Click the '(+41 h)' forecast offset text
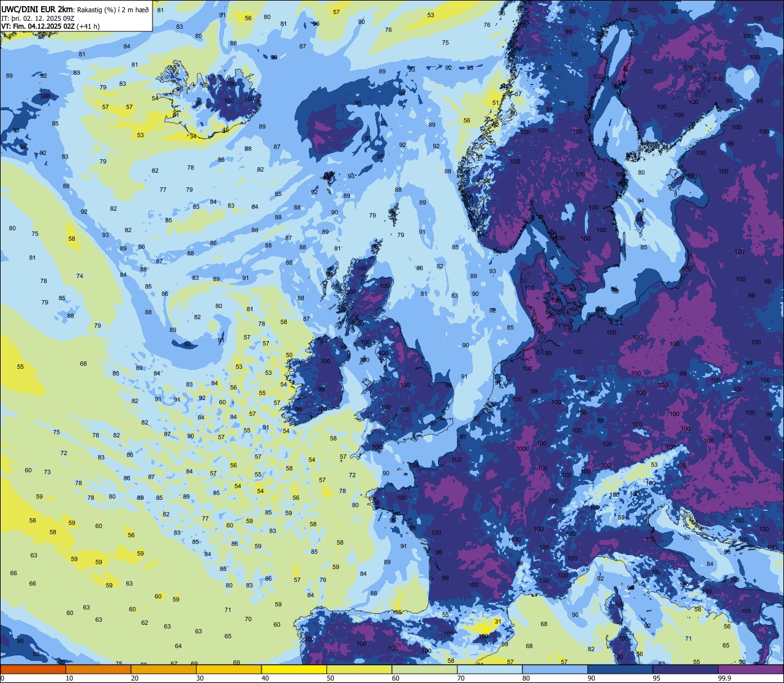Screen dimensions: 784x683 click(88, 26)
